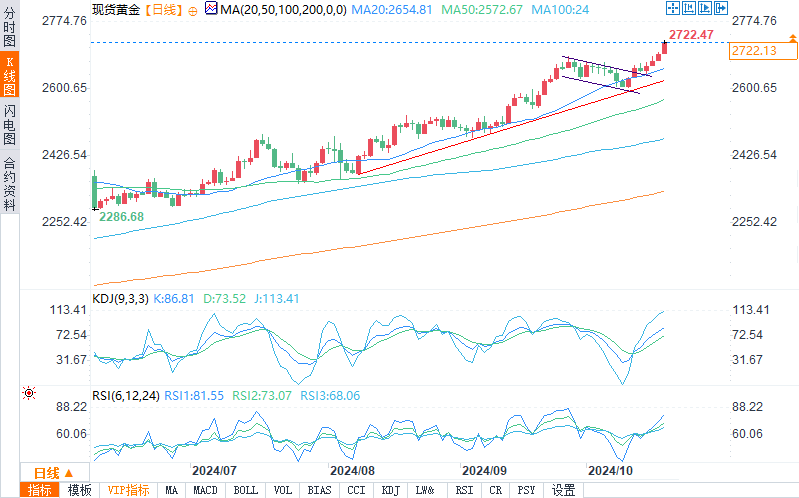799x498 pixels.
Task: Select the BOLL indicator tab
Action: pos(246,490)
